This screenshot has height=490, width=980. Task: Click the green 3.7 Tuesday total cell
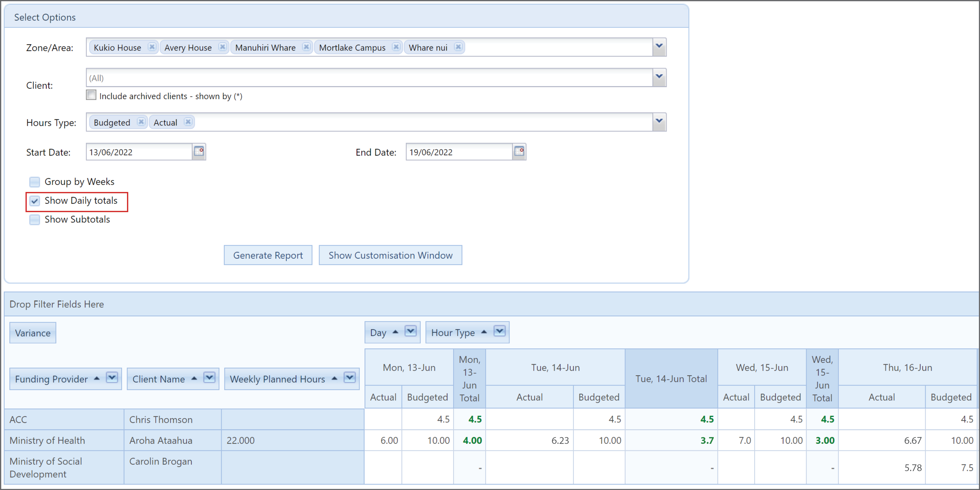coord(671,440)
